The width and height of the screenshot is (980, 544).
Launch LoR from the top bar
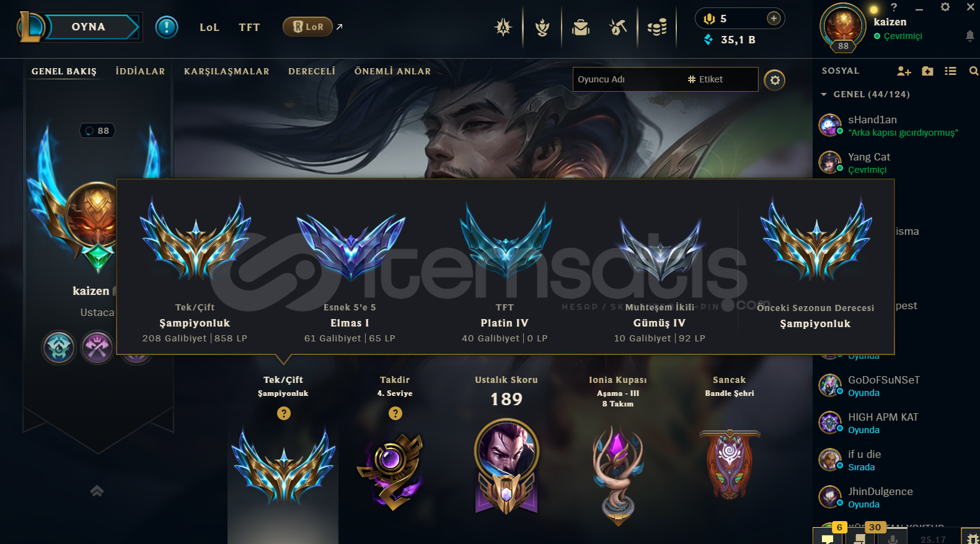pyautogui.click(x=308, y=27)
